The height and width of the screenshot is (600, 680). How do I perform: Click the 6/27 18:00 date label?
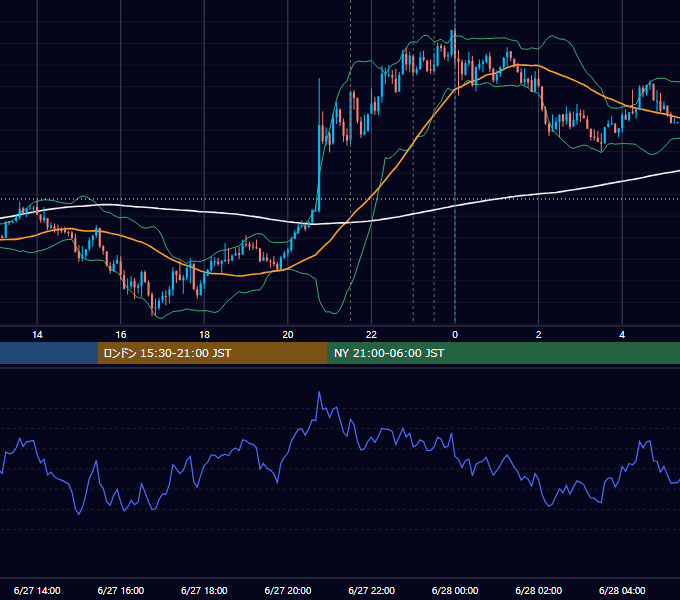[x=204, y=590]
